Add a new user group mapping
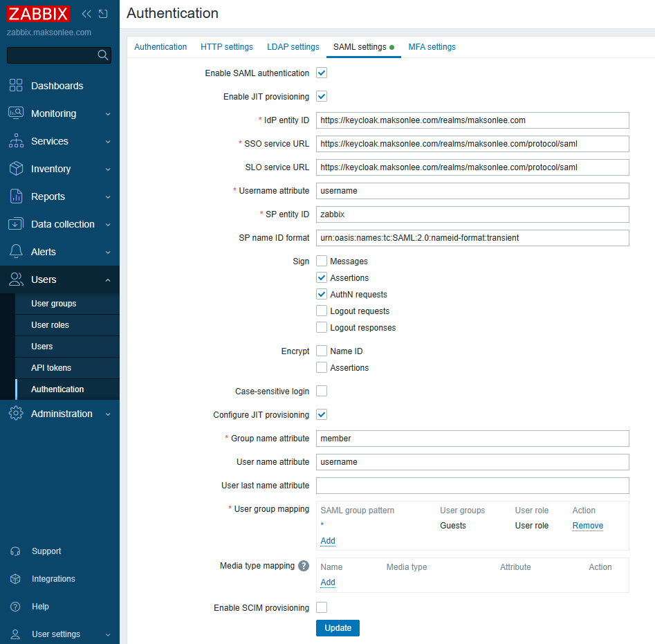 (328, 541)
